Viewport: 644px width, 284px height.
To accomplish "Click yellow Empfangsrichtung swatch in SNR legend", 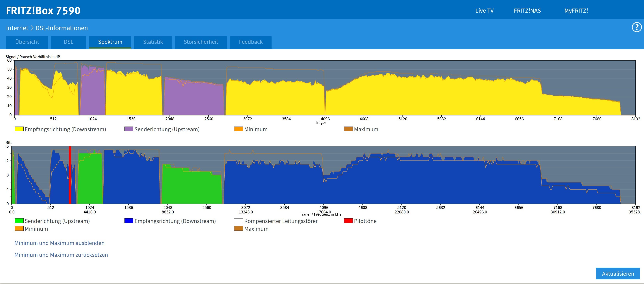I will [x=19, y=129].
